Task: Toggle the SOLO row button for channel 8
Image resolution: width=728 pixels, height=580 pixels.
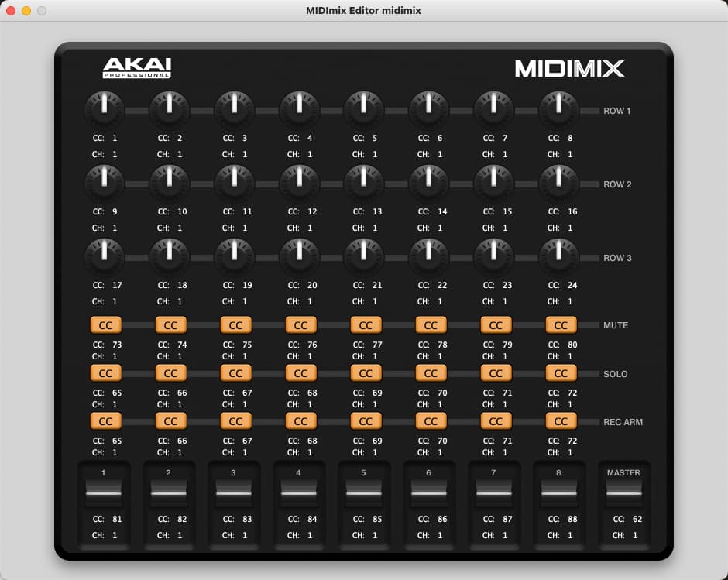Action: pyautogui.click(x=561, y=373)
